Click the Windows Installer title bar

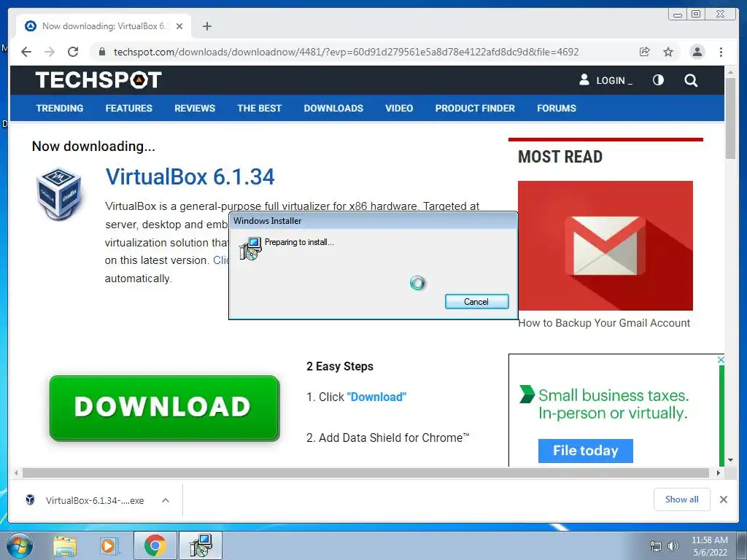coord(373,220)
